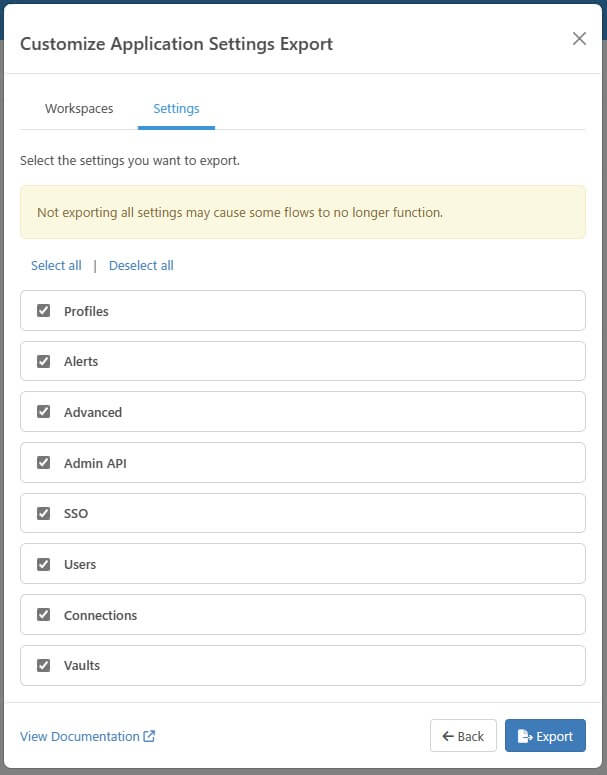Toggle the Alerts checkbox

43,361
